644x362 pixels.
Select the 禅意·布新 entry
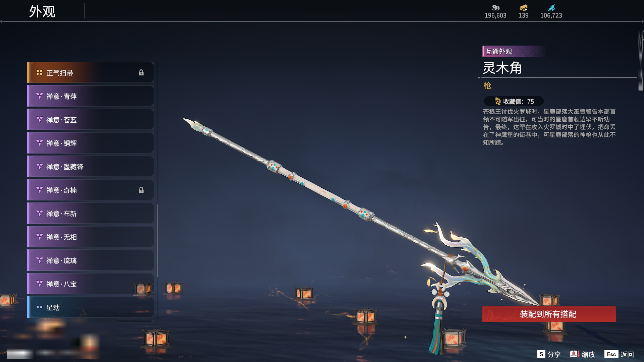pyautogui.click(x=91, y=214)
